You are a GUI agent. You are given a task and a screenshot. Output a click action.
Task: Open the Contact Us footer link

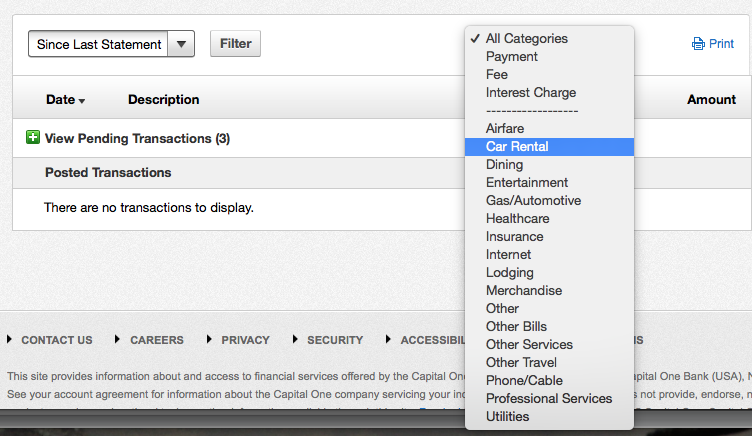[57, 340]
